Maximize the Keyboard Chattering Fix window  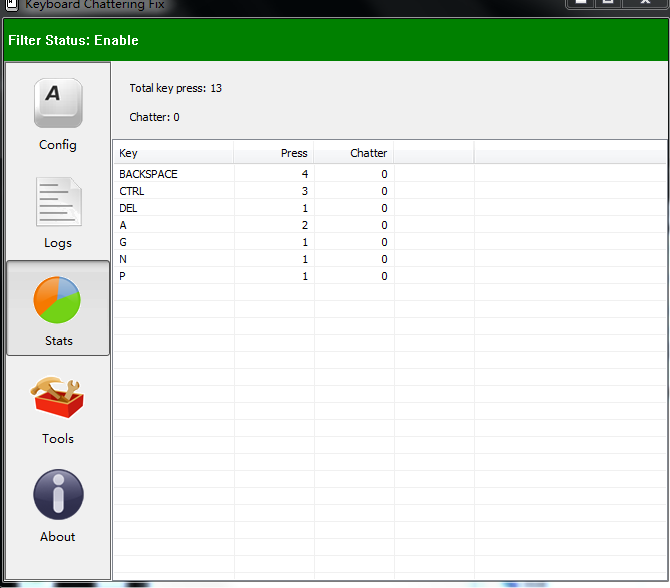click(607, 3)
